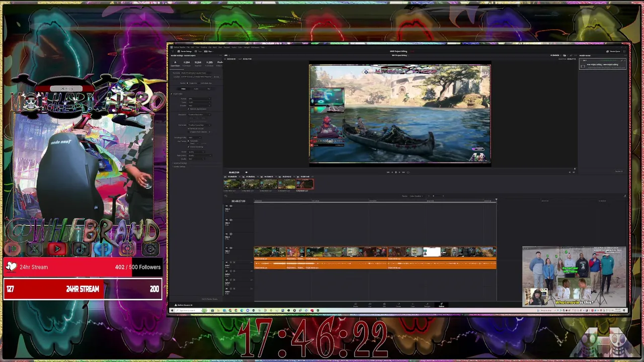This screenshot has height=362, width=644.
Task: Toggle the loop playback icon
Action: coord(408,172)
